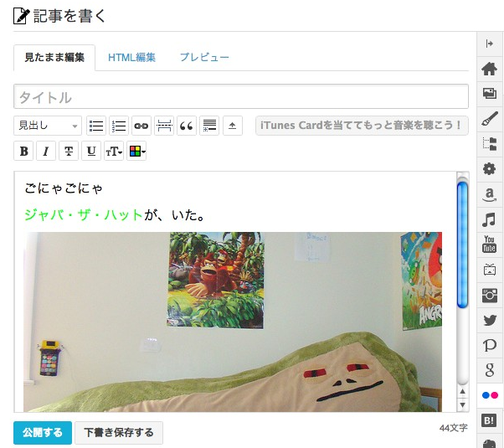Open the Niconico TV icon panel
Screen dimensions: 504x448
click(490, 270)
